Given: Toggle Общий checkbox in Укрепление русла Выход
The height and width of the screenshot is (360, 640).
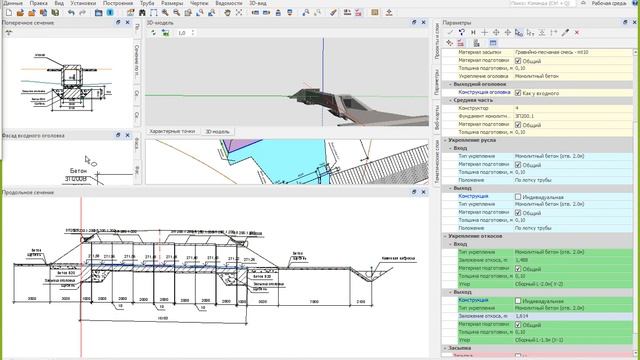Looking at the screenshot, I should pyautogui.click(x=518, y=213).
